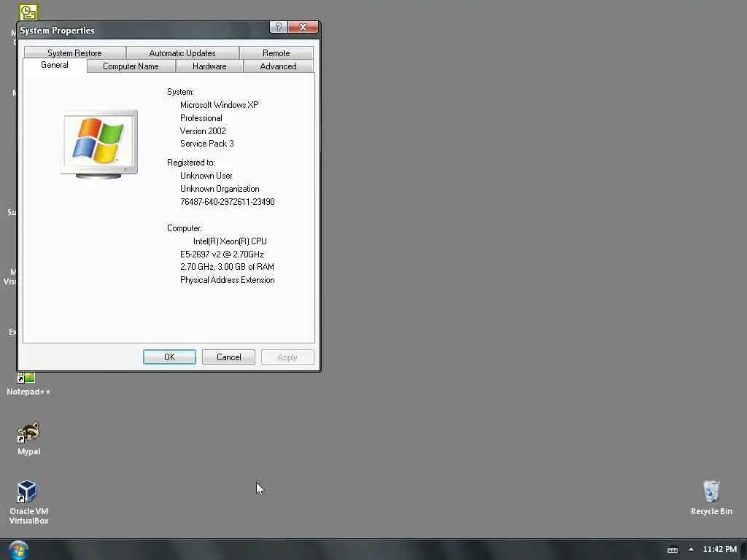
Task: Click the keyboard icon in system tray
Action: coord(672,550)
